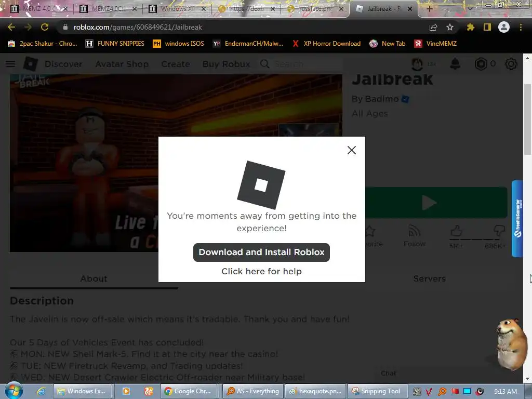Click the 9:13 AM taskbar clock
532x399 pixels.
point(506,392)
